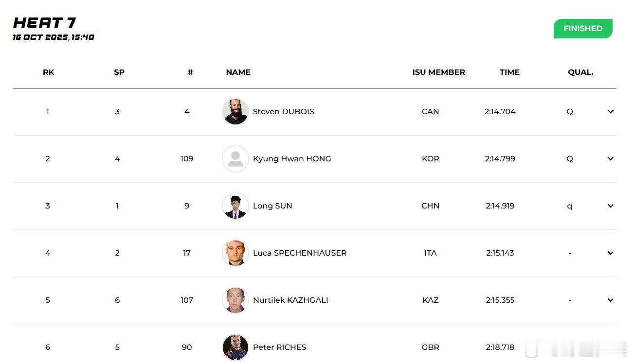Viewport: 633px width, 364px height.
Task: Open the Kyung Hwan HONG name link
Action: [x=292, y=159]
